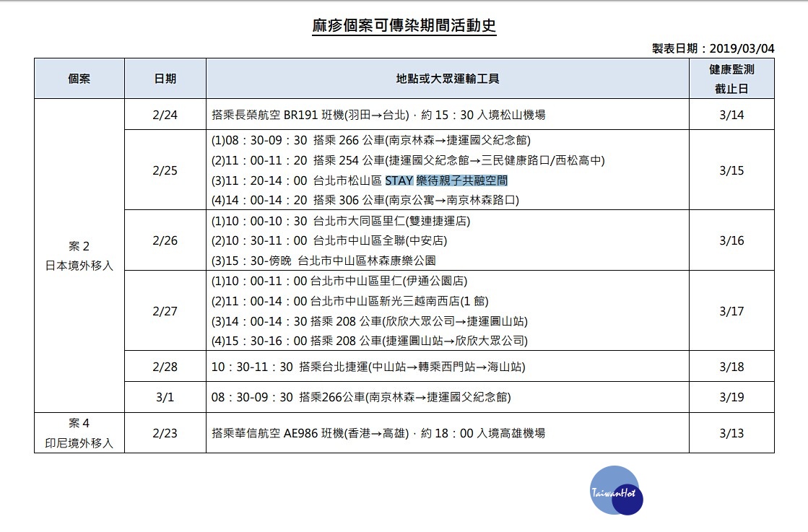Click the date cell 2/27
This screenshot has height=532, width=808.
coord(165,310)
